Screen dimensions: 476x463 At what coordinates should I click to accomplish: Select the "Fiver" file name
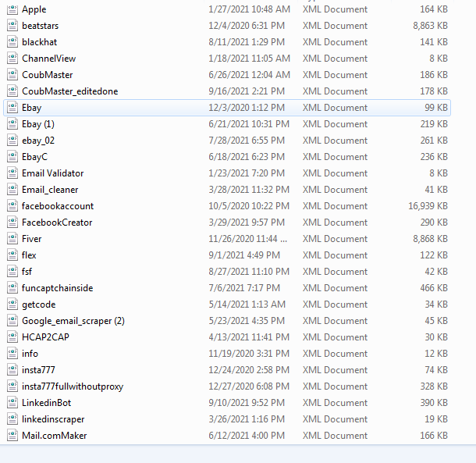pyautogui.click(x=31, y=239)
